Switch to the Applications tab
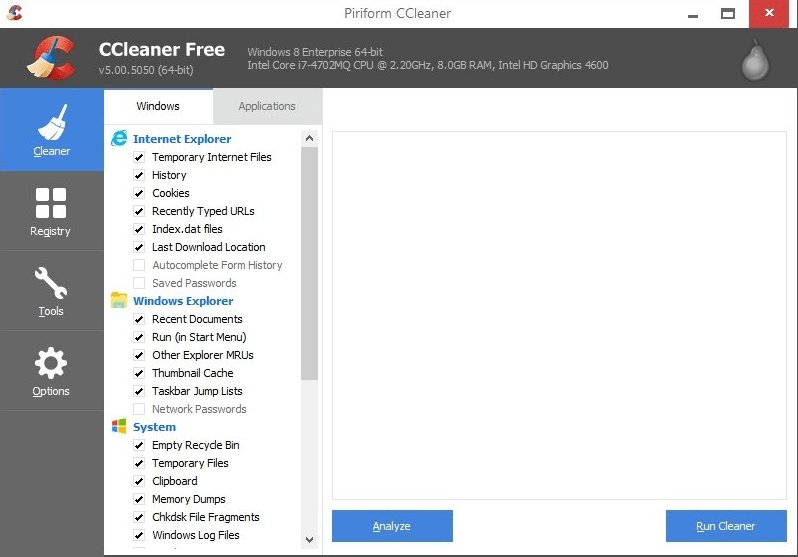The width and height of the screenshot is (798, 557). tap(267, 106)
